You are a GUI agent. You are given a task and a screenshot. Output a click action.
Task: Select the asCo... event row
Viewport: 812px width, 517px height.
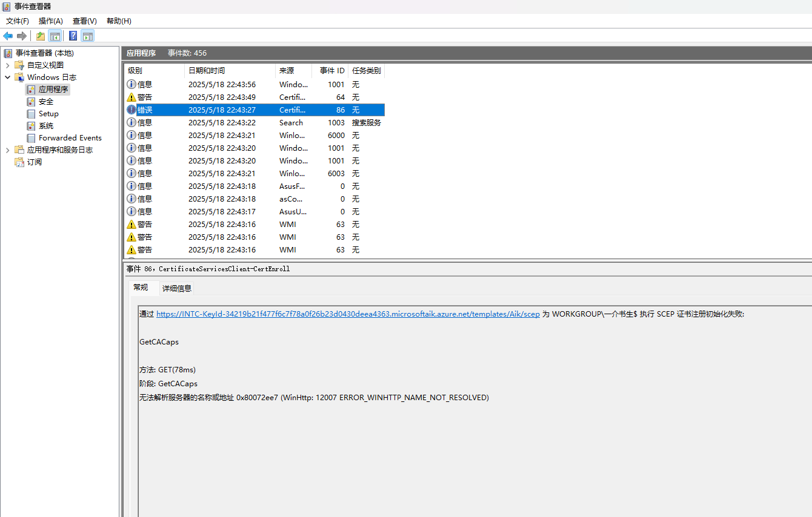[255, 199]
